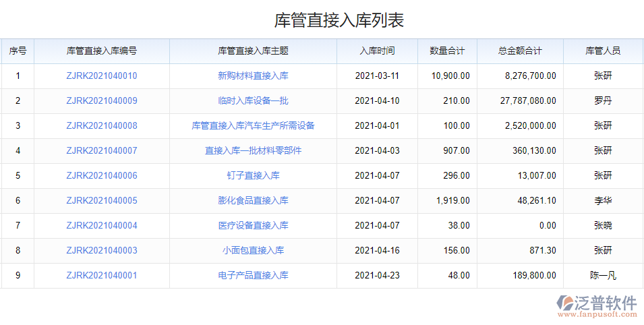Viewport: 644px width, 325px height.
Task: Open subject 临时入库设备一批
Action: click(x=253, y=100)
